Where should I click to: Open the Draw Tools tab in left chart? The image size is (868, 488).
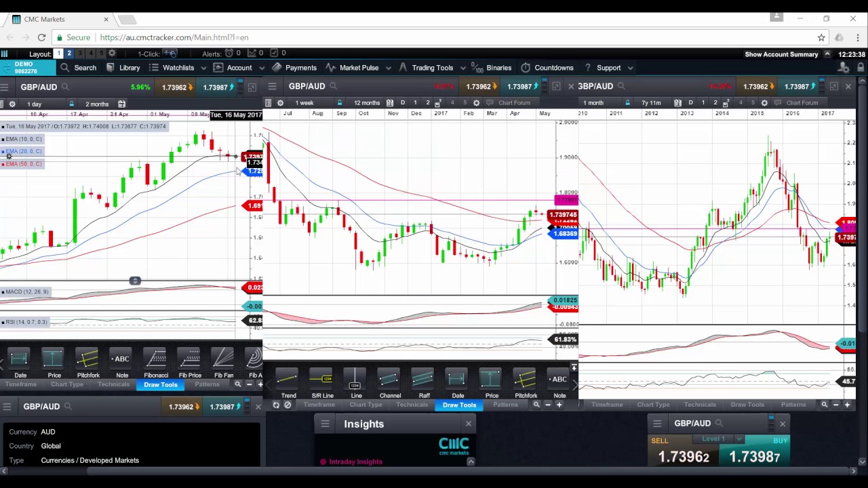click(x=160, y=384)
